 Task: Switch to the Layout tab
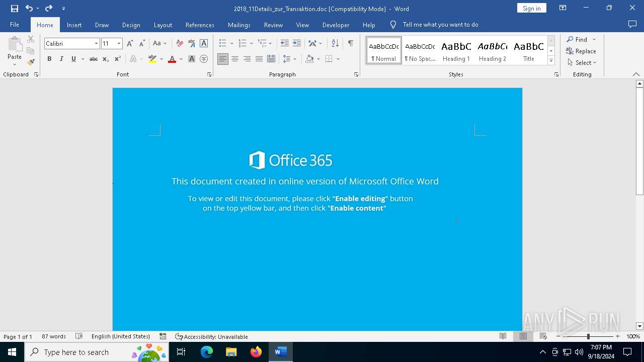163,25
